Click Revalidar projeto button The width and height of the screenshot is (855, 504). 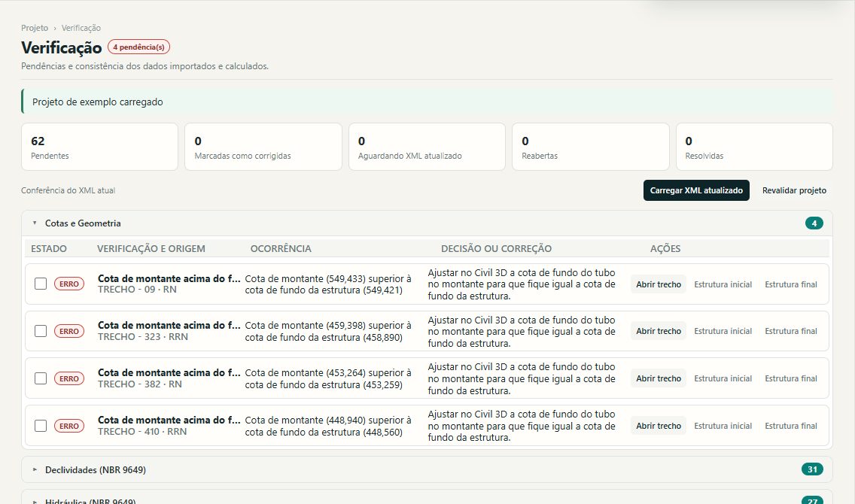[x=794, y=190]
